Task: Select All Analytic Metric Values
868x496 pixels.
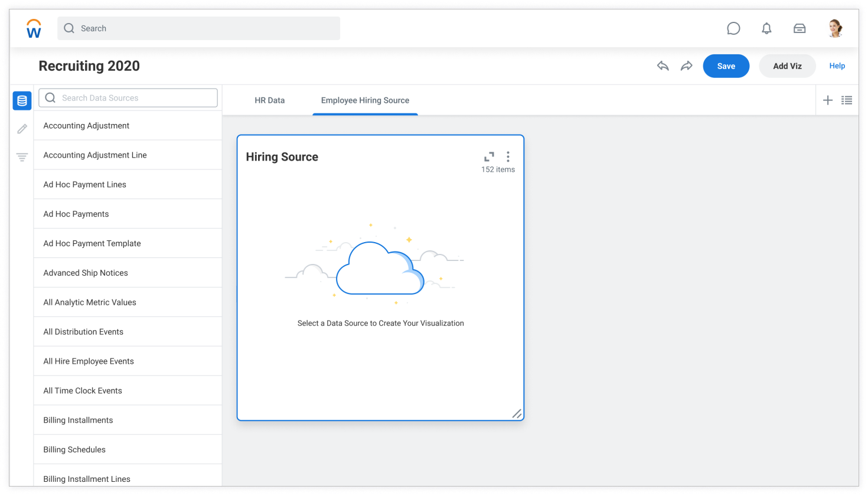Action: pos(128,302)
